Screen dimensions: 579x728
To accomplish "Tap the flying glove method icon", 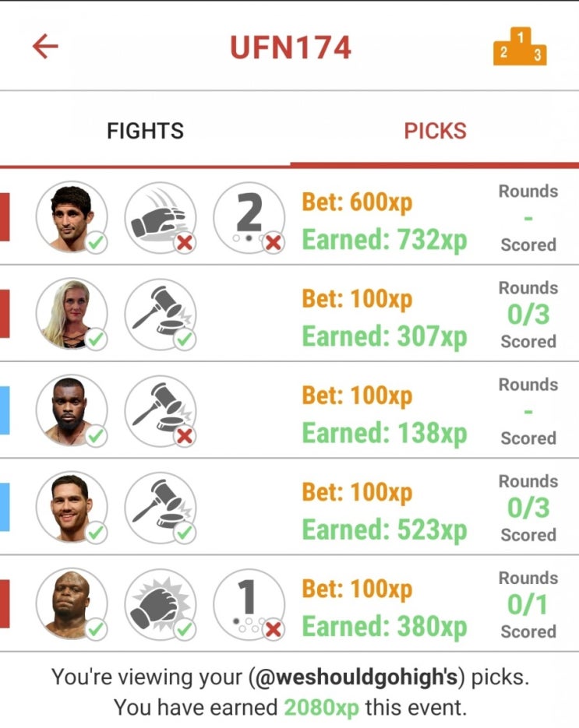I will coord(161,217).
